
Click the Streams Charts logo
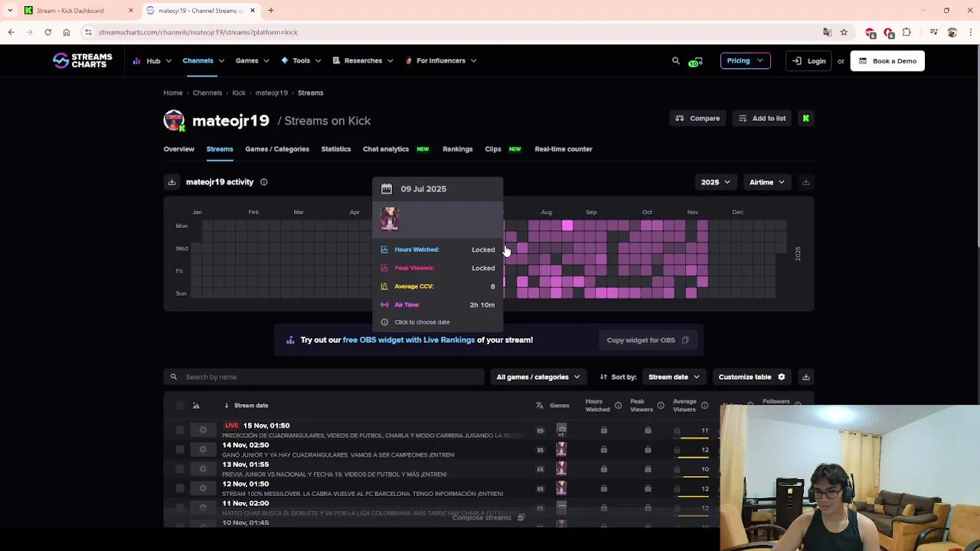pos(83,60)
